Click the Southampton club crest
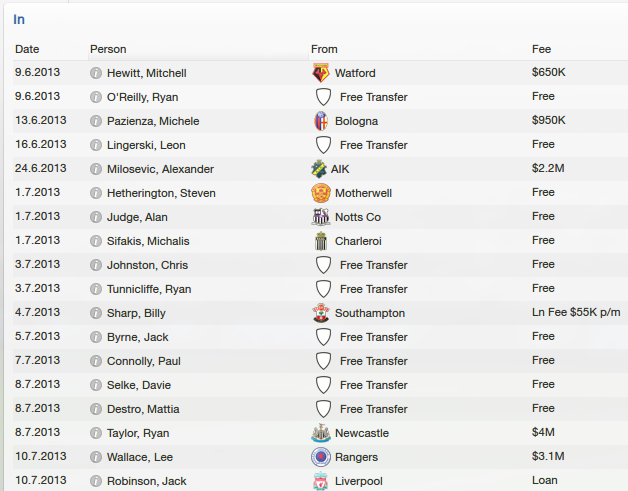Screen dimensions: 628x491 tap(321, 313)
